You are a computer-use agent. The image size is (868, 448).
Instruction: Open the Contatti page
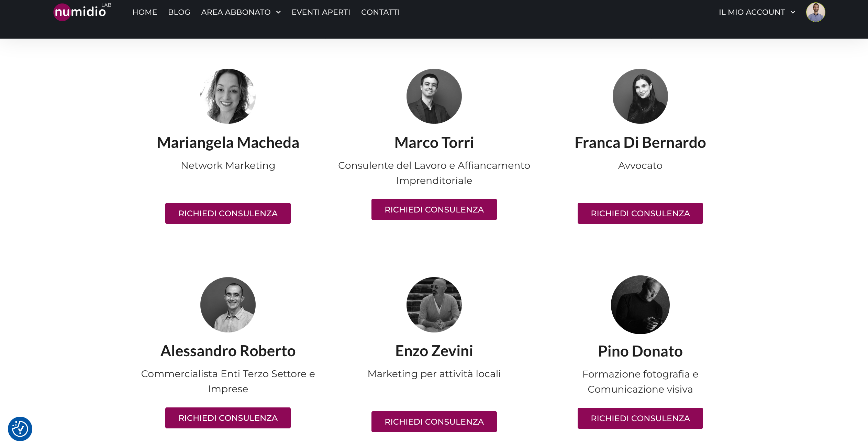pos(380,12)
